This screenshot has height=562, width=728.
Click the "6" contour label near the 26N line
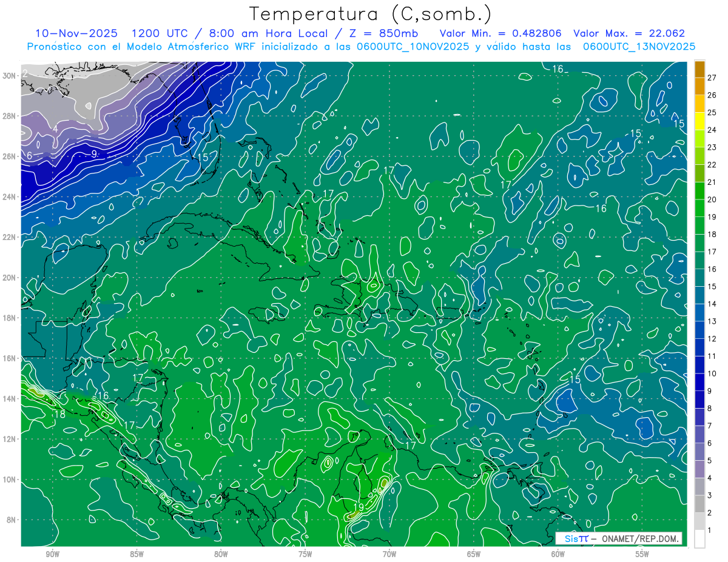pos(29,156)
